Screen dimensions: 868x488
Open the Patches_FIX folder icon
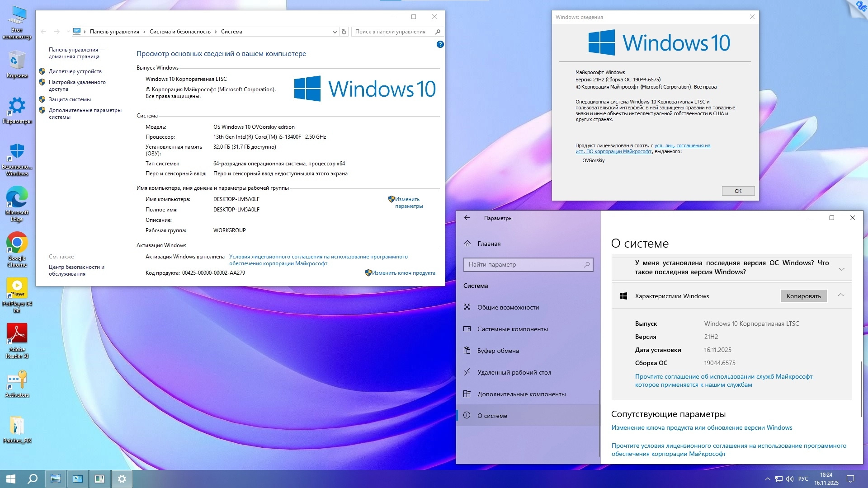coord(17,426)
